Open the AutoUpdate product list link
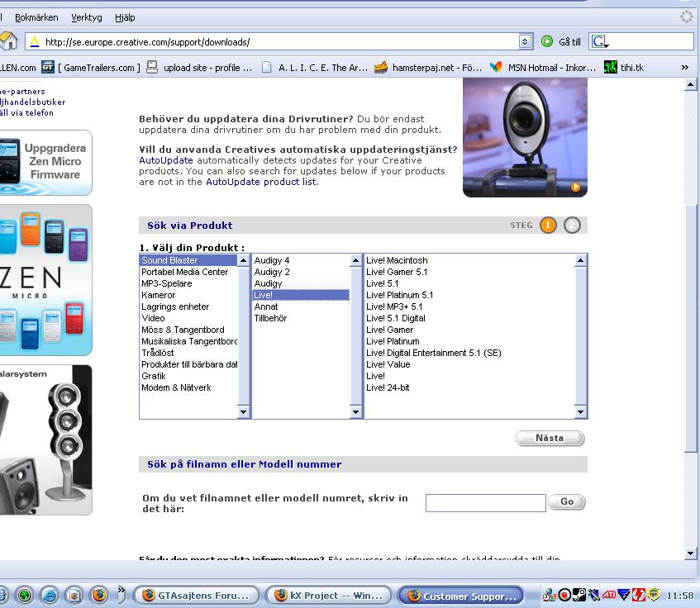Screen dimensions: 700x608 [x=261, y=182]
